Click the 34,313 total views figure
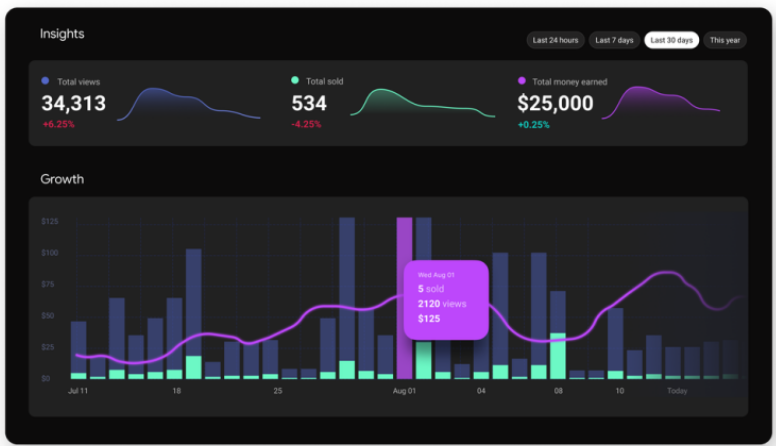 (x=74, y=103)
